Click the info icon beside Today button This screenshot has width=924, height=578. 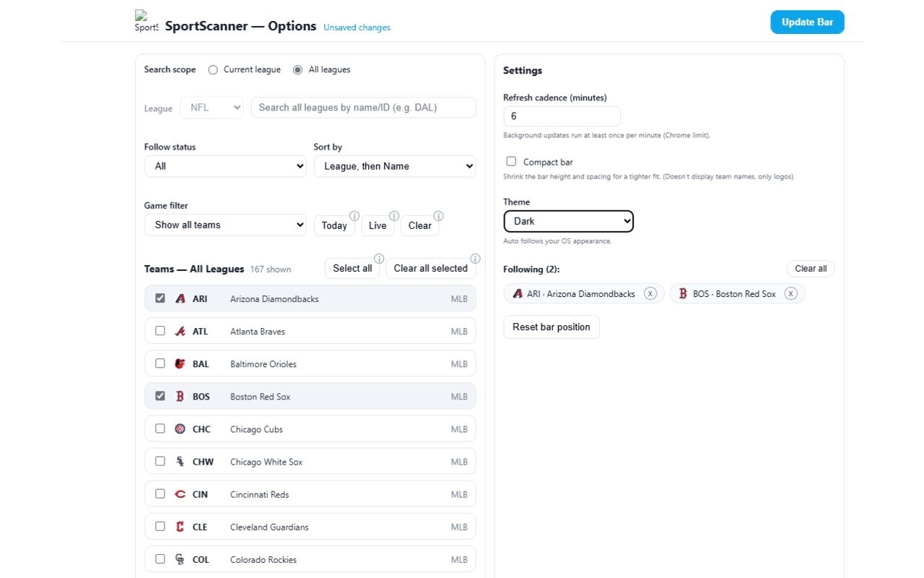coord(354,216)
